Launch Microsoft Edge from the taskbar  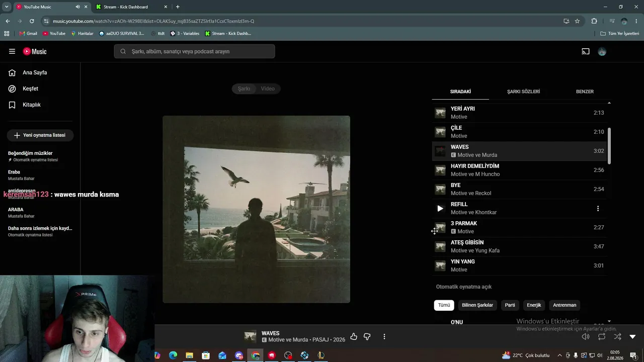pyautogui.click(x=173, y=355)
